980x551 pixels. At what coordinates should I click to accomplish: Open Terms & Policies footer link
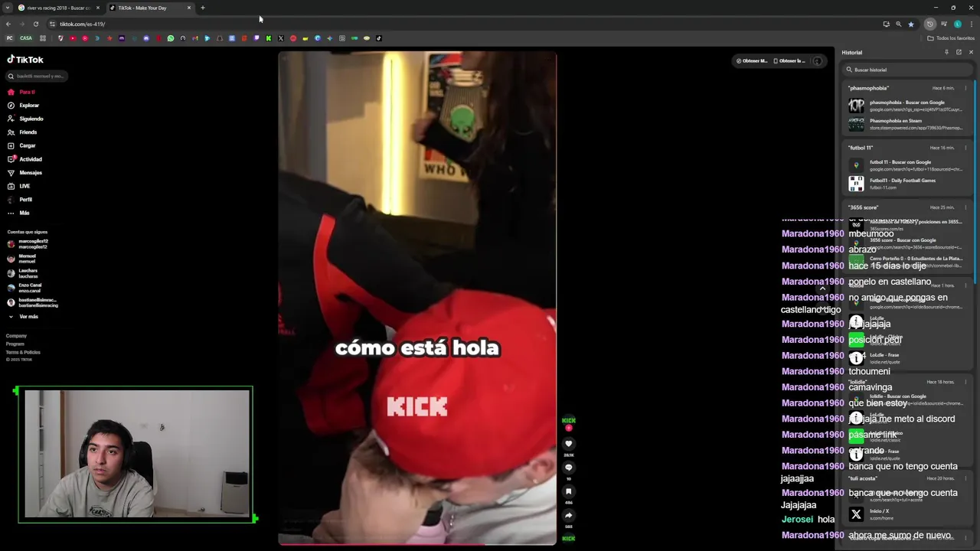(x=23, y=352)
